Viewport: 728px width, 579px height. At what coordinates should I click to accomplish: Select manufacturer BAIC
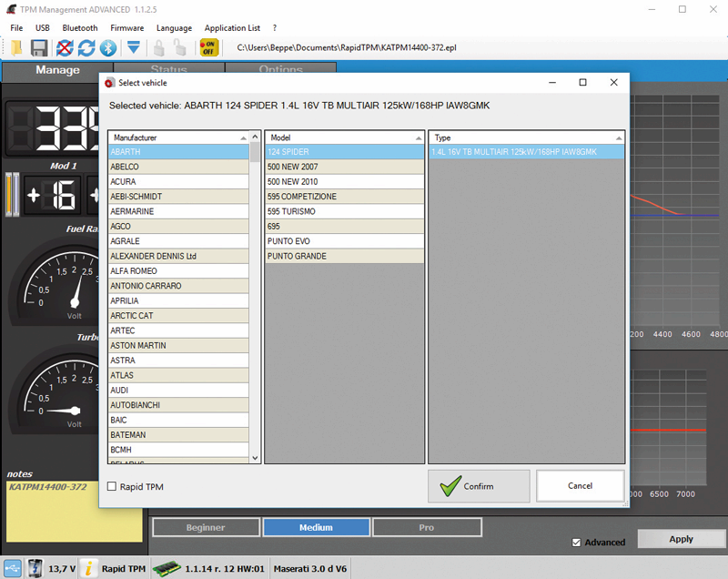click(178, 420)
